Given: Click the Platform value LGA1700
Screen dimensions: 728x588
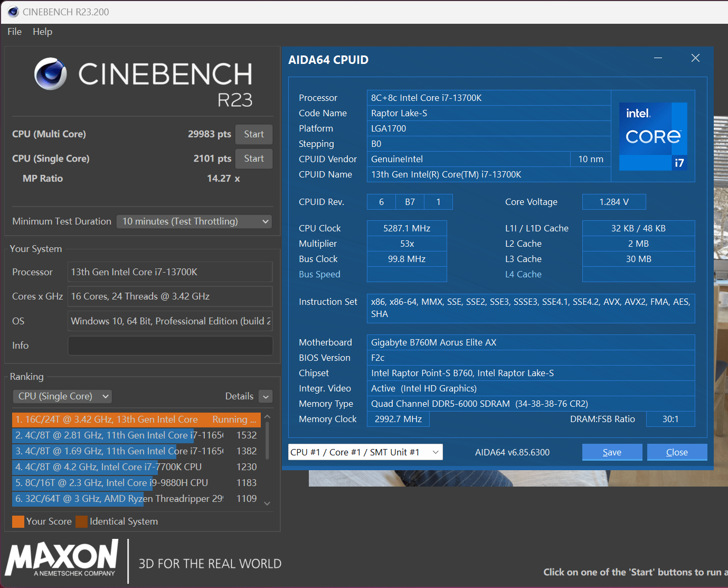Looking at the screenshot, I should pos(489,128).
